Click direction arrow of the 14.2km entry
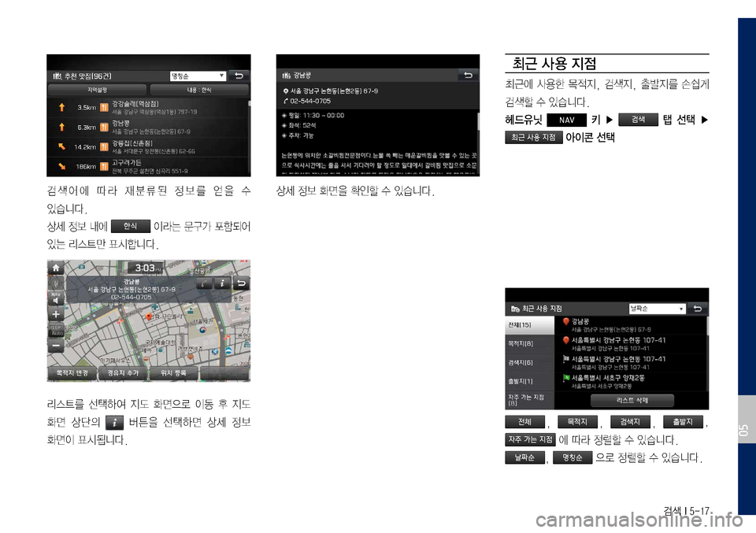Image resolution: width=756 pixels, height=533 pixels. 61,146
